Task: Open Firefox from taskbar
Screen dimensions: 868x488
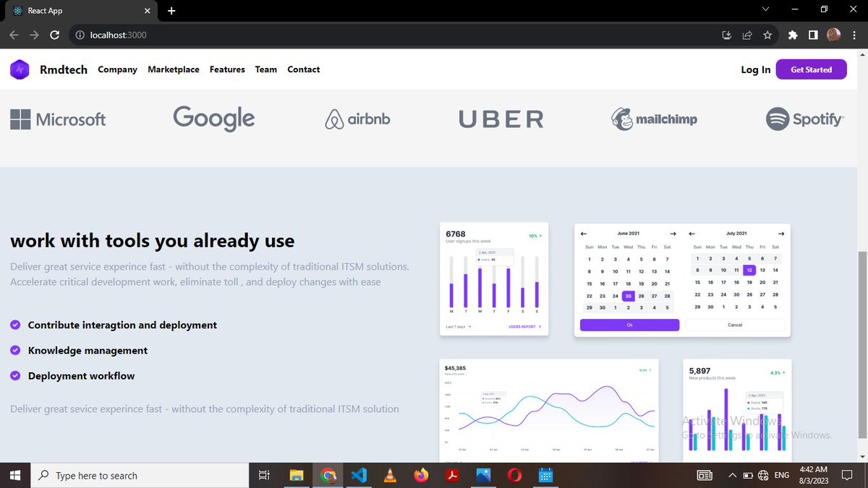Action: (421, 475)
